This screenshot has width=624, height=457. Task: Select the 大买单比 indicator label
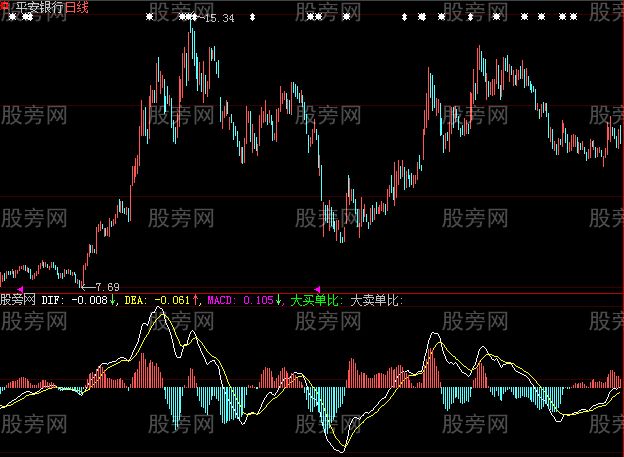tap(314, 300)
